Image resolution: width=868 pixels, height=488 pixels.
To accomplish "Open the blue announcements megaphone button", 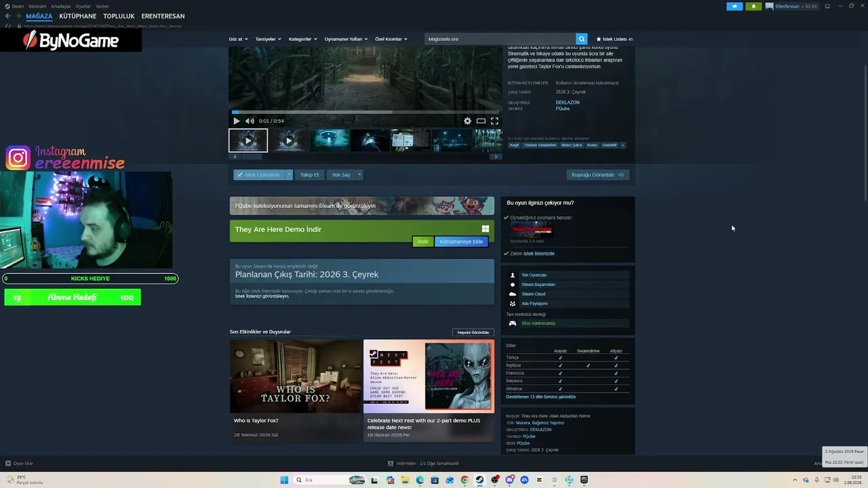I will click(734, 6).
